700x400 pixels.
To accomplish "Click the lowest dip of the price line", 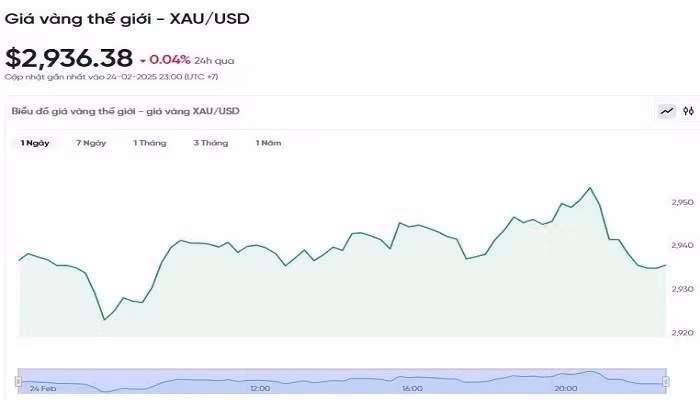I will pyautogui.click(x=104, y=320).
